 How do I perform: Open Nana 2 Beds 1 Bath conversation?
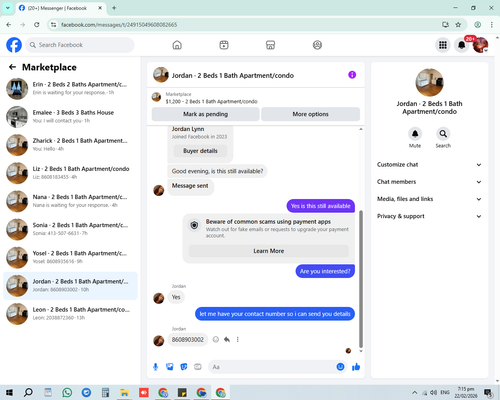[70, 201]
